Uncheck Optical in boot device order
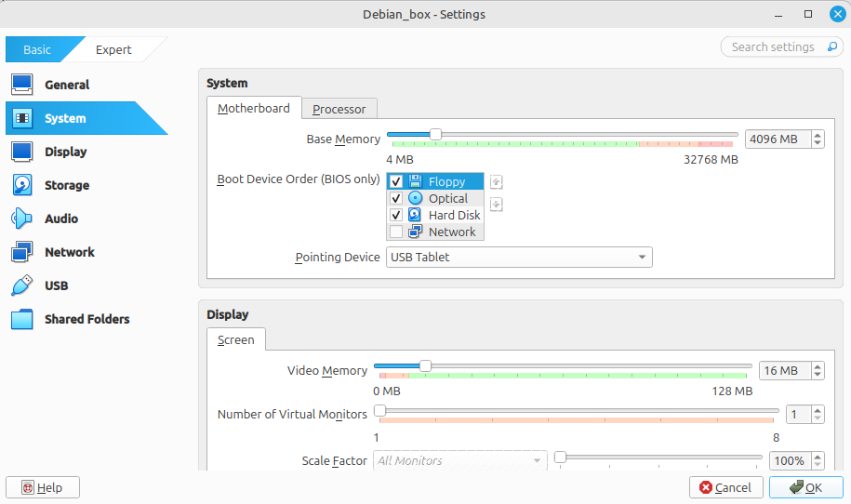The image size is (851, 504). pyautogui.click(x=396, y=198)
